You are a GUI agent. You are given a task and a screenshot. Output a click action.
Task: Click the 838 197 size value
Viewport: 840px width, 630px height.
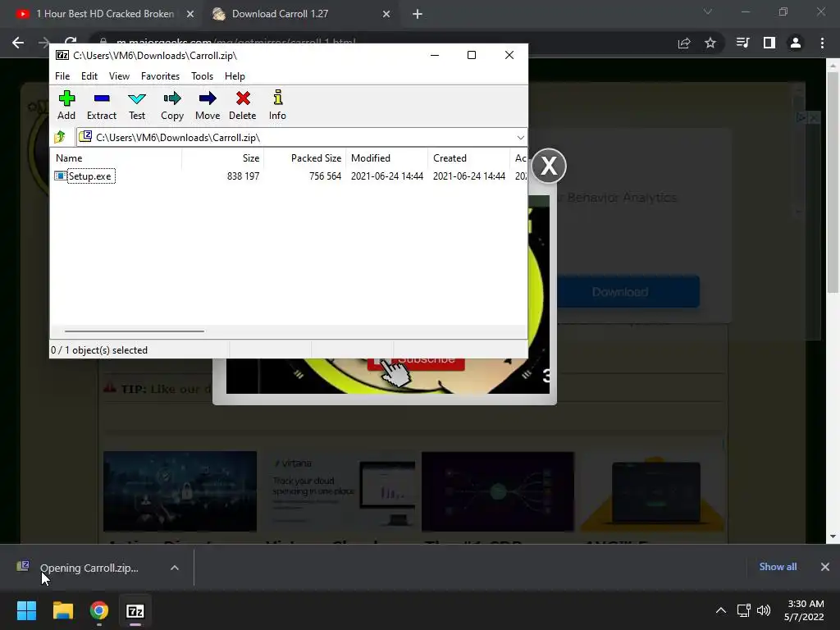pos(243,176)
